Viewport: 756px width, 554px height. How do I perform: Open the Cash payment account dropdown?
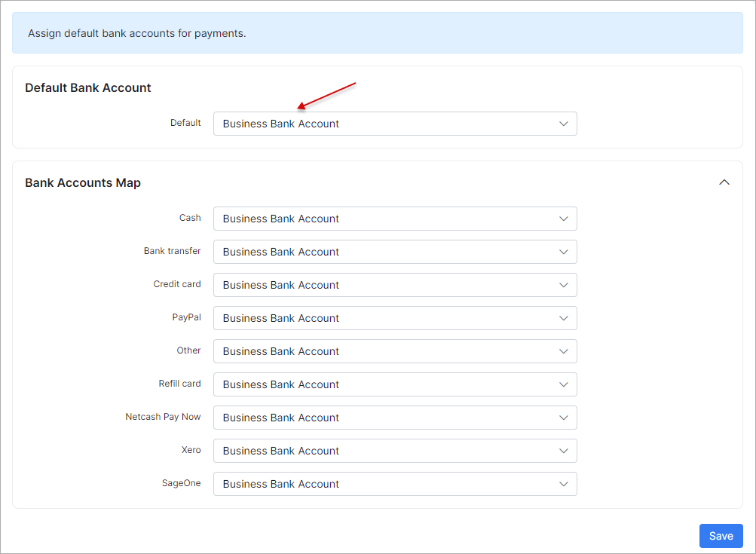pyautogui.click(x=395, y=219)
